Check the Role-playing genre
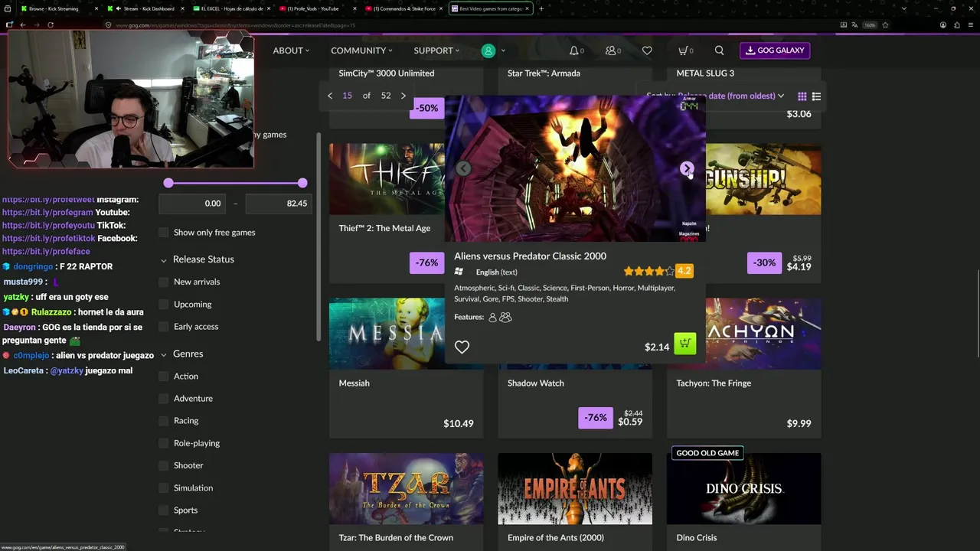 click(x=163, y=443)
